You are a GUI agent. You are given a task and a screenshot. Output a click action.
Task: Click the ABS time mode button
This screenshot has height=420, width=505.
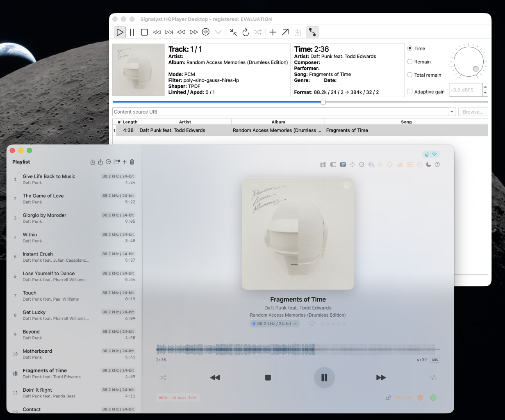coord(435,360)
